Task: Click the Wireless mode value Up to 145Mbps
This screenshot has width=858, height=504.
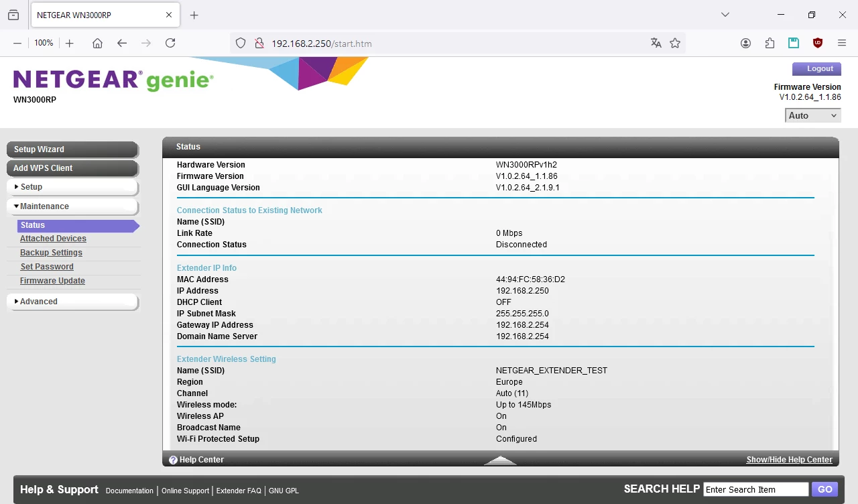Action: 524,405
